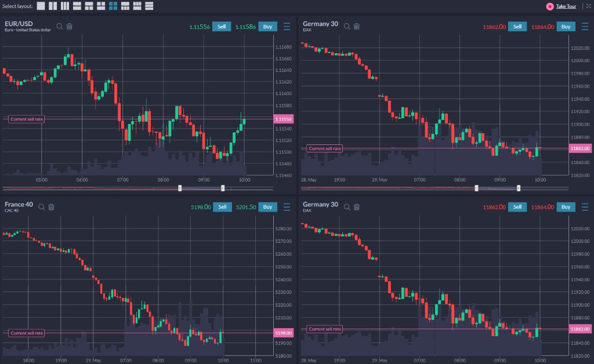Delete the EUR/USD chart with trash icon
Image resolution: width=594 pixels, height=364 pixels.
click(x=70, y=27)
